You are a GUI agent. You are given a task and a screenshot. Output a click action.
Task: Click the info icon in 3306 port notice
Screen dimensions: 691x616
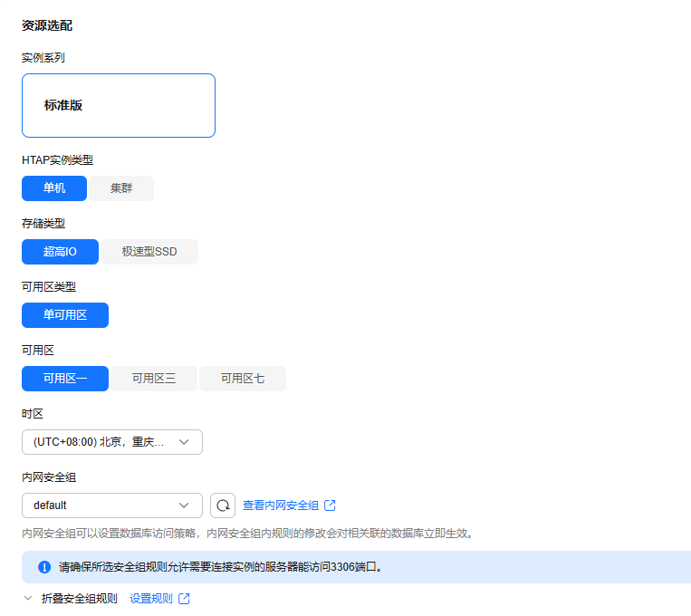44,567
